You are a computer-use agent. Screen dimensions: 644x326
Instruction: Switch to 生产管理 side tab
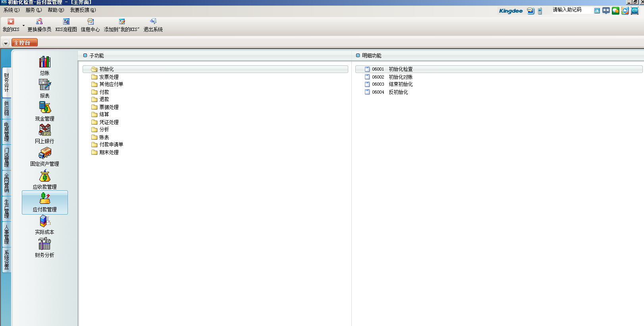6,209
